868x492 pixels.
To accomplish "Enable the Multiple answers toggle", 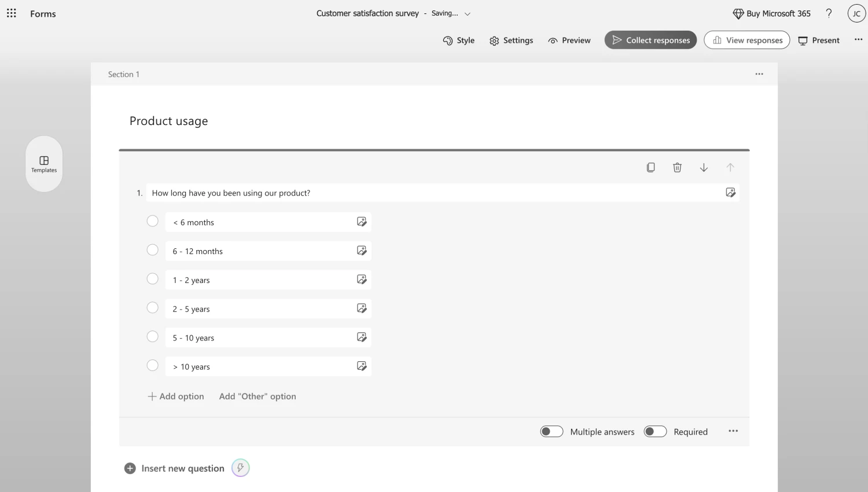I will click(x=551, y=431).
